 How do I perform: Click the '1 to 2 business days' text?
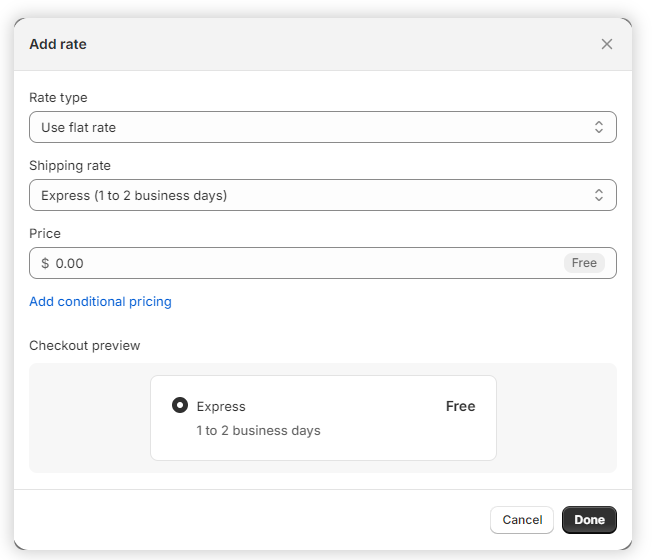click(x=258, y=430)
